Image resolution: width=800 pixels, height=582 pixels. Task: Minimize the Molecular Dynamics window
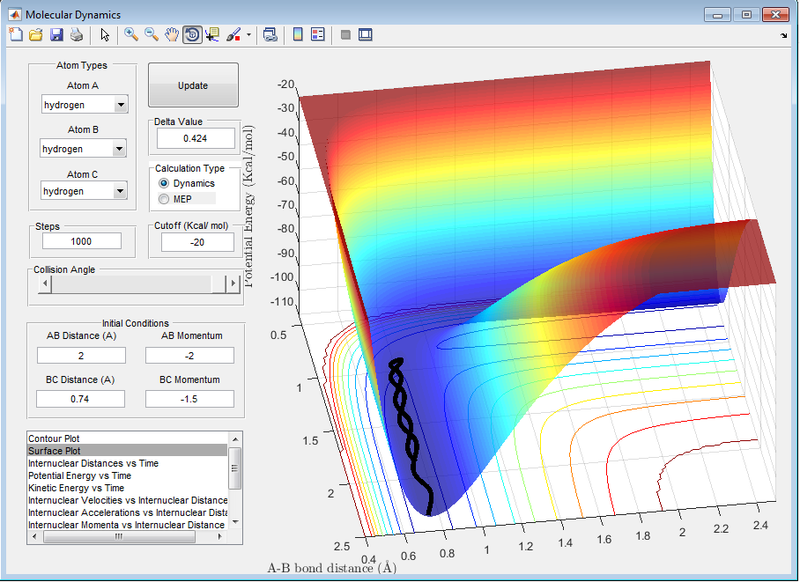point(717,14)
